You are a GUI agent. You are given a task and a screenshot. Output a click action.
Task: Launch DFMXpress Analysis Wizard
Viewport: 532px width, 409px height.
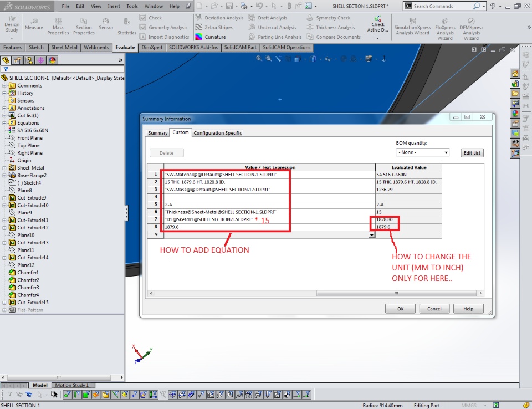(x=471, y=29)
